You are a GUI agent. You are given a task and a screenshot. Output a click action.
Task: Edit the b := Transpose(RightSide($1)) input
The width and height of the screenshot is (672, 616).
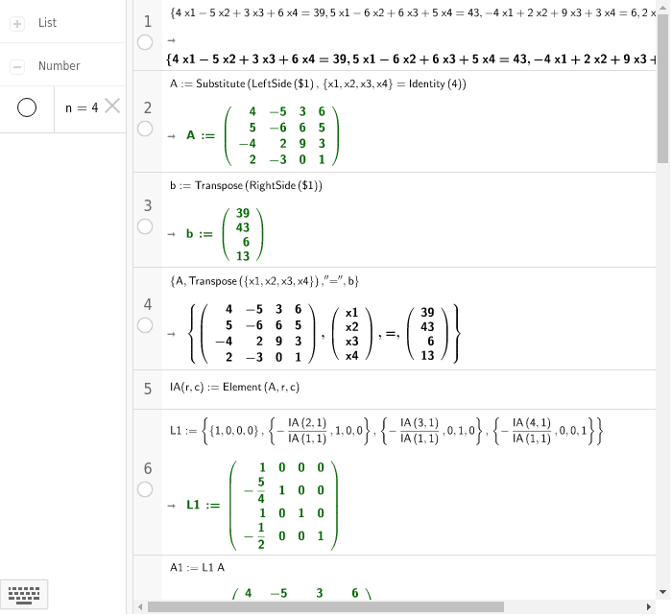coord(246,185)
